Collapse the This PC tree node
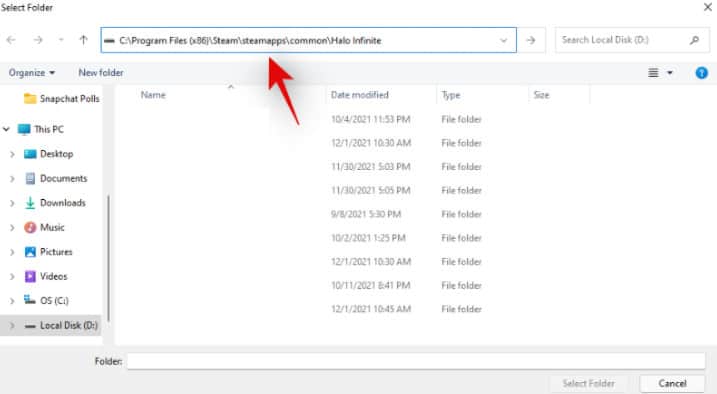The image size is (717, 394). tap(6, 129)
